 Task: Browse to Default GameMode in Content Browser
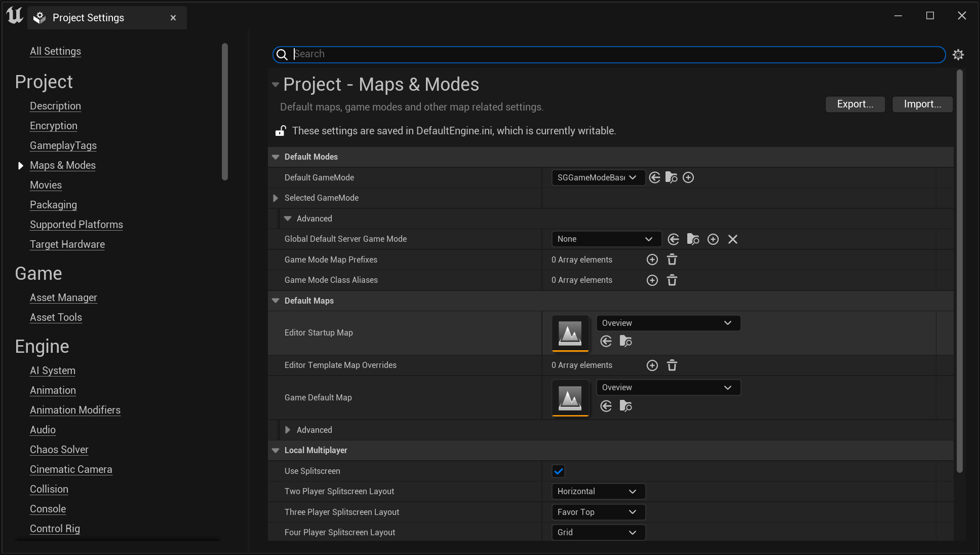point(671,177)
